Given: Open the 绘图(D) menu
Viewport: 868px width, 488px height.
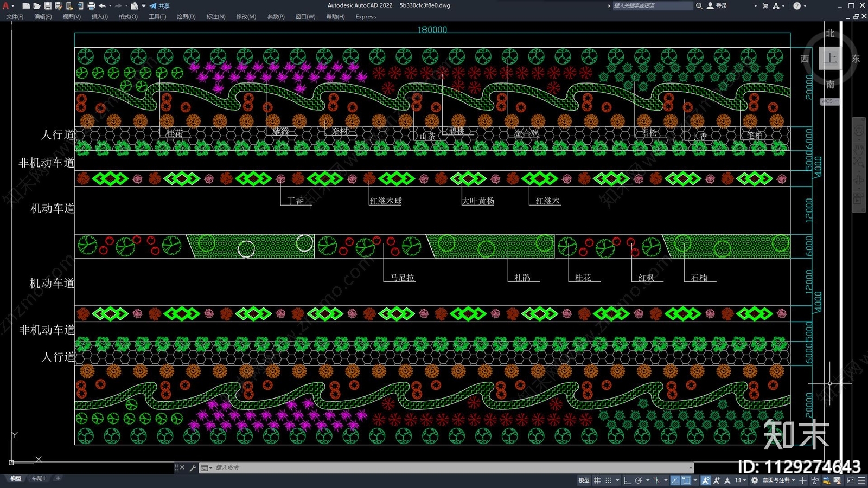Looking at the screenshot, I should point(186,17).
